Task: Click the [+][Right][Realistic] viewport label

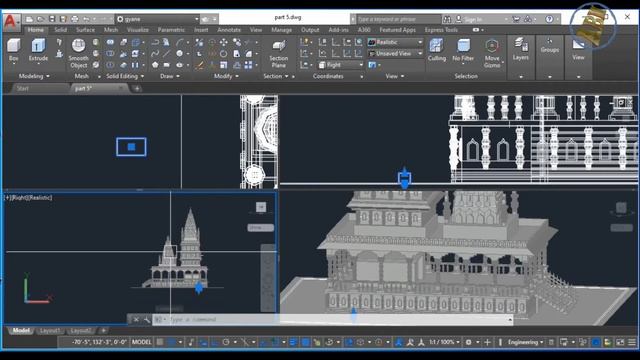Action: pyautogui.click(x=28, y=198)
